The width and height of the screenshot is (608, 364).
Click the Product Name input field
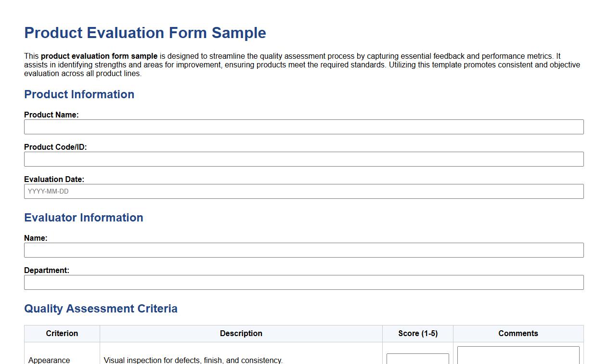(303, 127)
